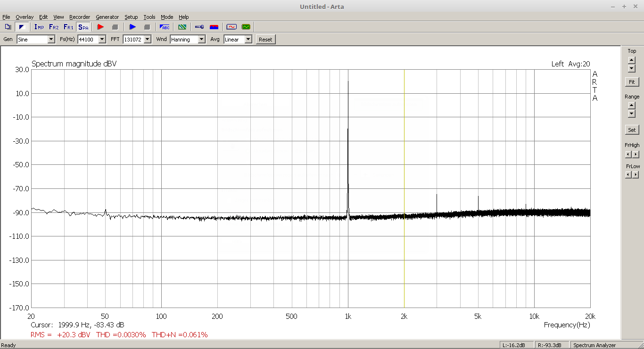Open the red oscilloscope waveform icon
Screen dimensions: 644x349
click(231, 27)
